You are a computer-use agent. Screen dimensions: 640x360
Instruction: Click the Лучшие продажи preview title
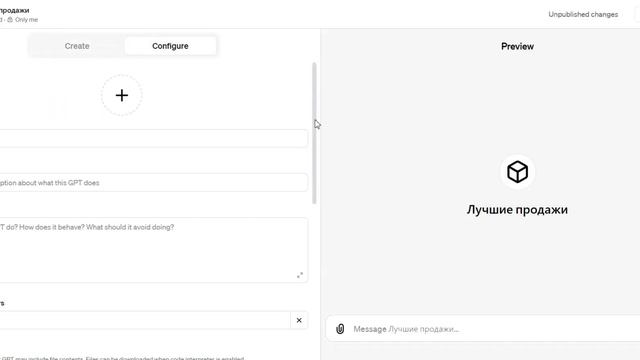518,210
